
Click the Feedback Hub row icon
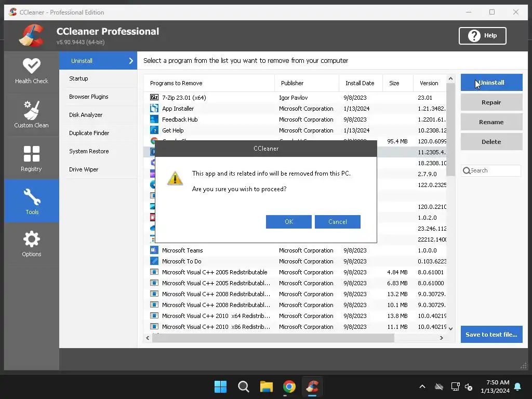(154, 119)
